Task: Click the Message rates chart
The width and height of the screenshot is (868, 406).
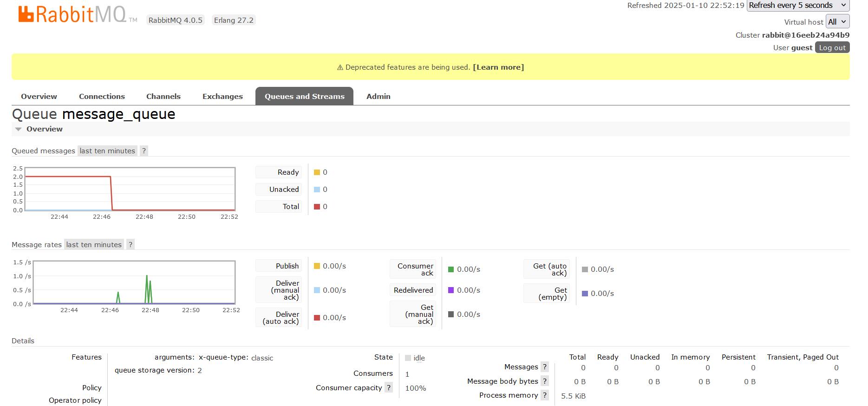Action: 134,282
